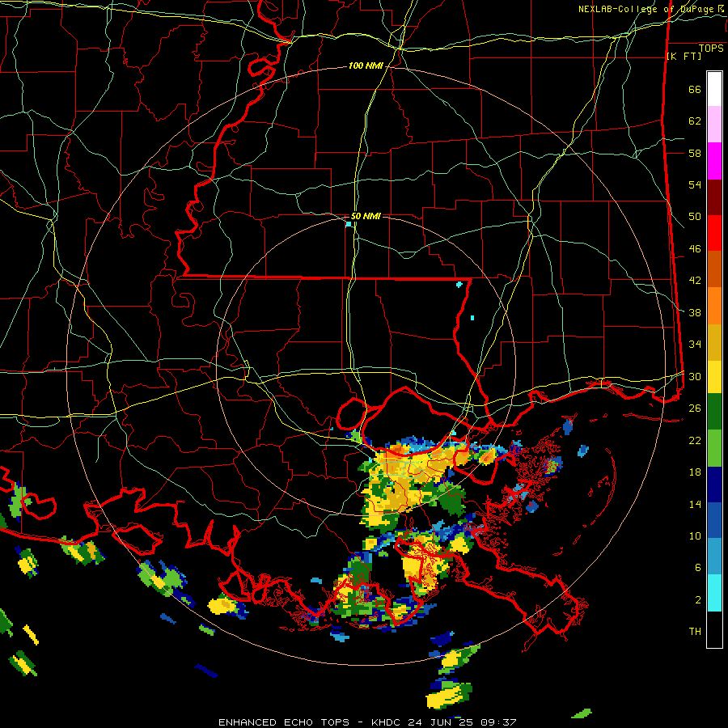
Task: Click the gold 34 kft legend swatch
Action: pyautogui.click(x=714, y=342)
